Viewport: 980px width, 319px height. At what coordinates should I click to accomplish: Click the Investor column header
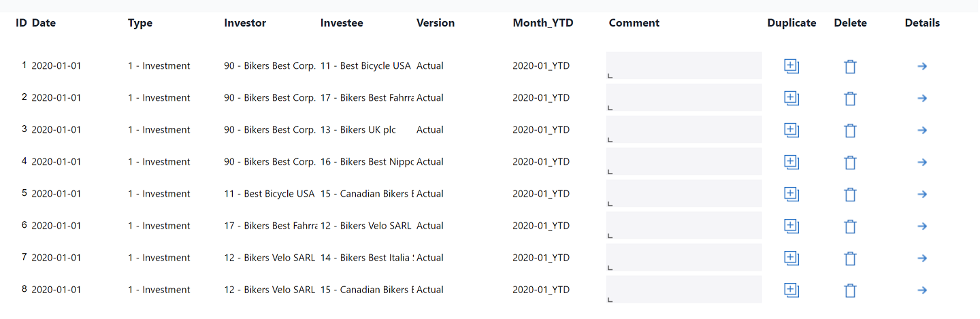245,23
